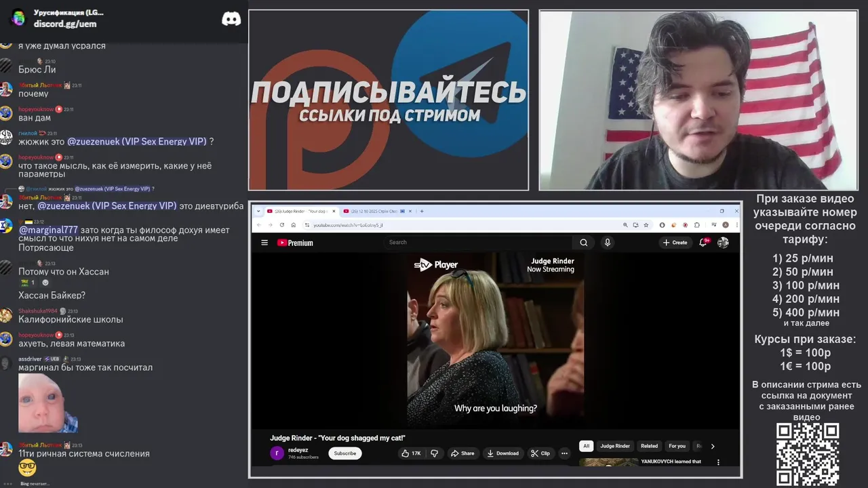
Task: Go back in the browser
Action: pos(258,225)
